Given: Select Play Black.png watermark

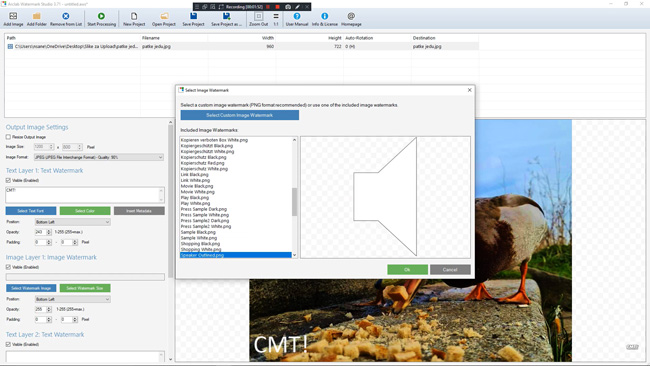Looking at the screenshot, I should 195,198.
